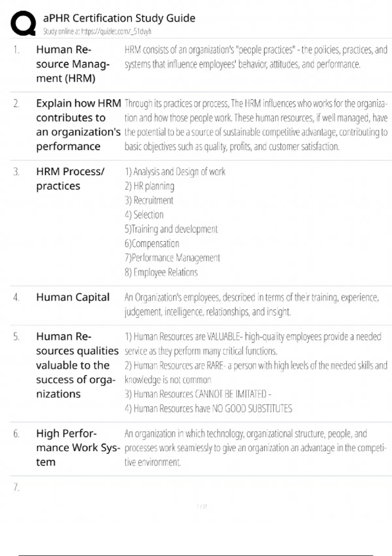This screenshot has height=556, width=392.
Task: Click the aPHR Certification Study Guide title
Action: pos(119,18)
